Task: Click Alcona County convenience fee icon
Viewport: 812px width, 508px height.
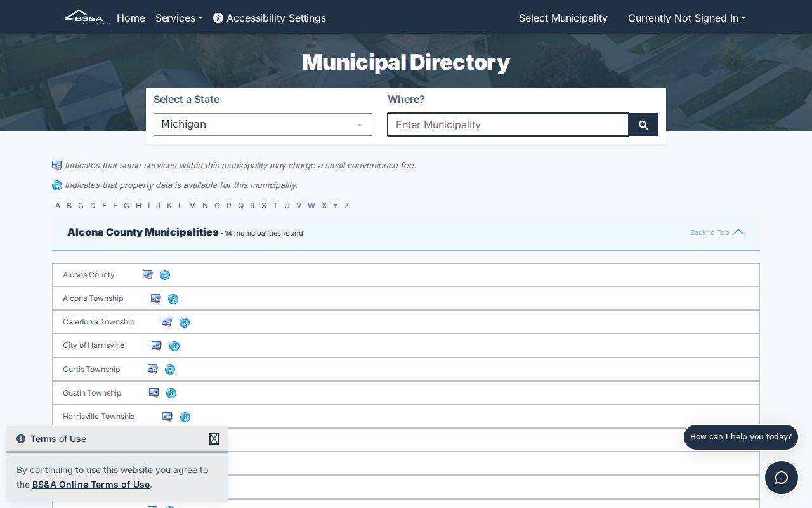Action: (148, 275)
